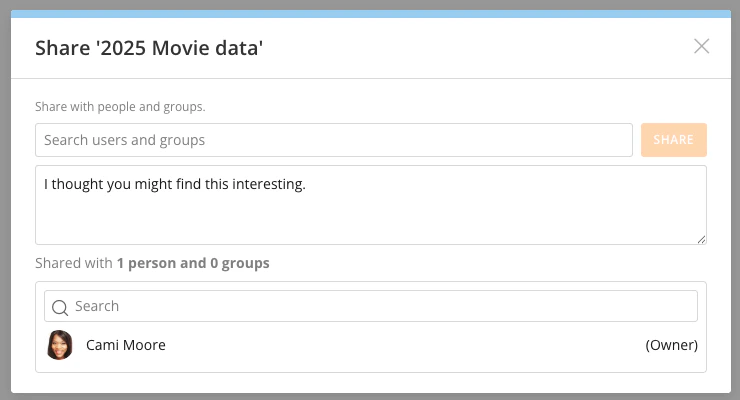The image size is (740, 400).
Task: Click the 'Shared with 1 person and 0 groups' text
Action: pyautogui.click(x=152, y=264)
